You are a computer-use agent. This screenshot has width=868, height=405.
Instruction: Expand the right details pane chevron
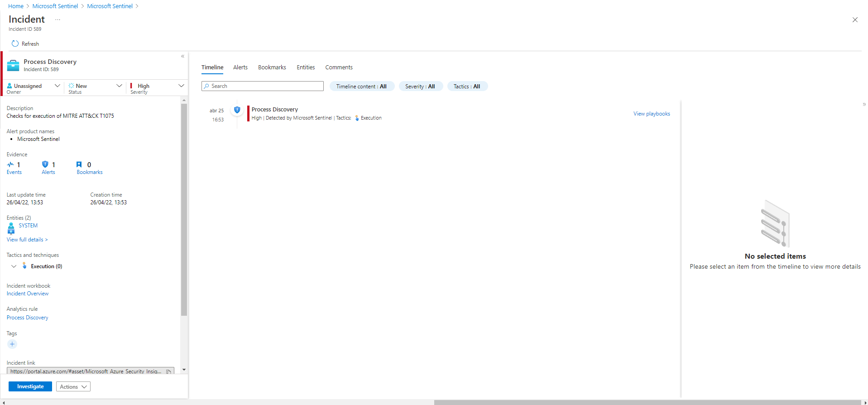[864, 105]
